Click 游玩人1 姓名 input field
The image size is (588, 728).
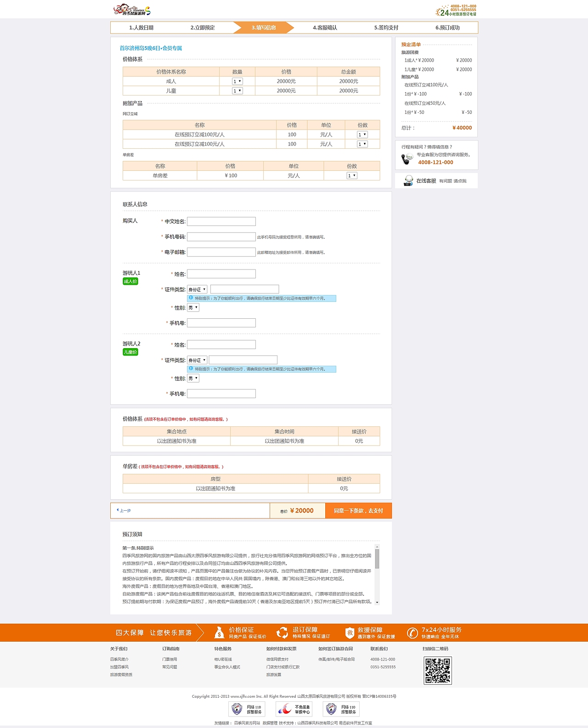click(x=221, y=274)
